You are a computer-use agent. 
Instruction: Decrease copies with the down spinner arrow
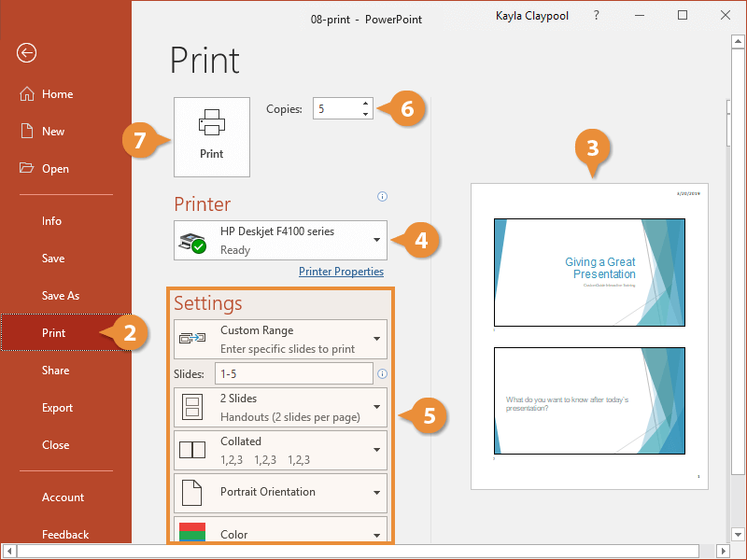[x=365, y=114]
